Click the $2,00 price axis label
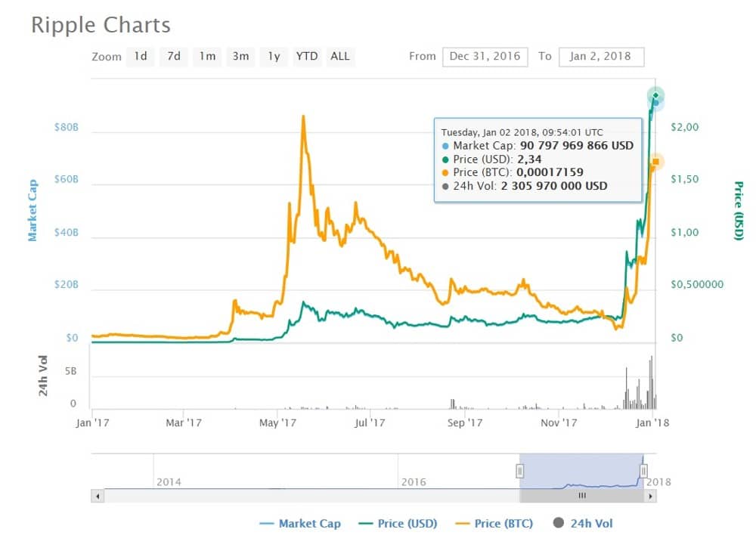This screenshot has width=756, height=557. [x=685, y=127]
